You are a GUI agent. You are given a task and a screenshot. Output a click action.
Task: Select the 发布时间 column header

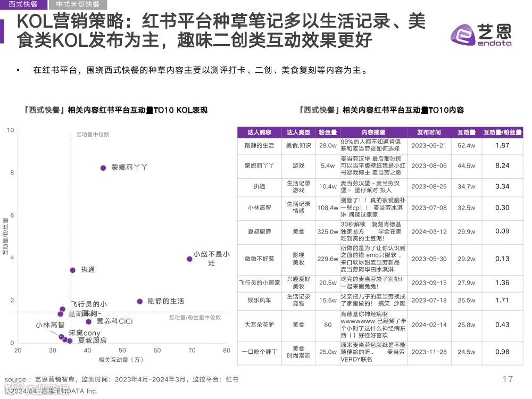click(x=429, y=132)
